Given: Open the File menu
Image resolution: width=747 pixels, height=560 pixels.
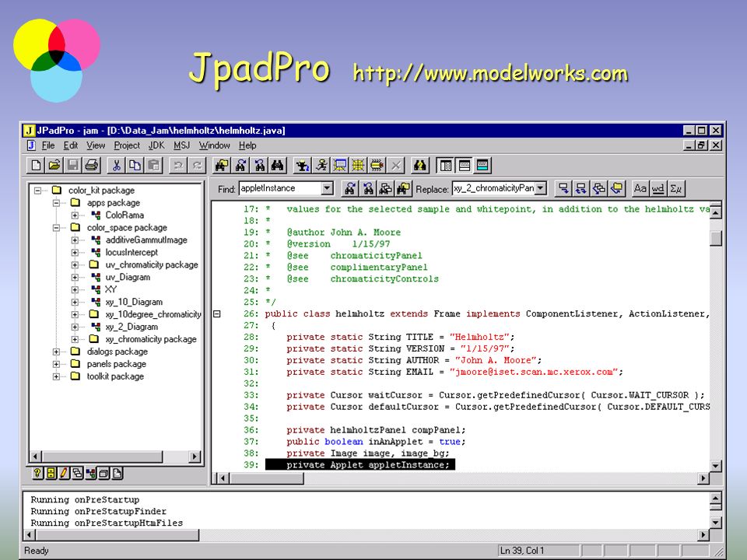Looking at the screenshot, I should coord(48,145).
